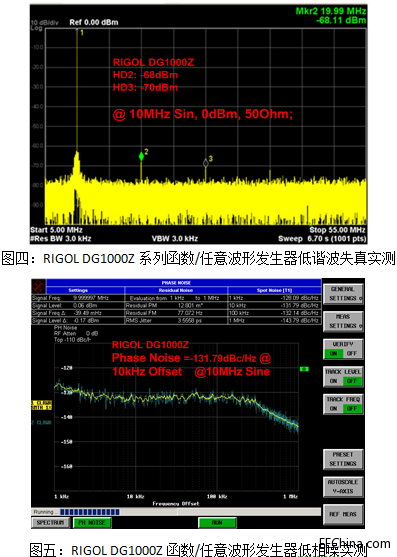397x557 pixels.
Task: Set TRACK LEVEL to OFF
Action: (352, 381)
